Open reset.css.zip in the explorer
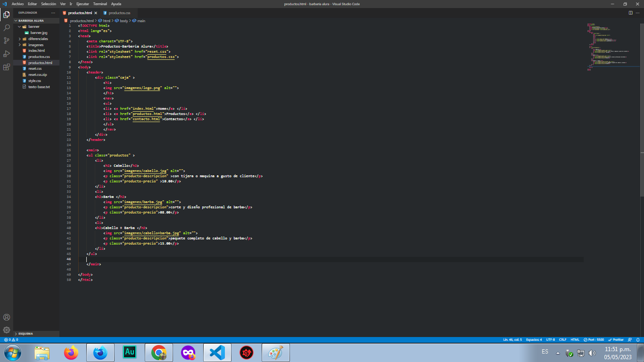Screen dimensions: 644x362 point(37,74)
